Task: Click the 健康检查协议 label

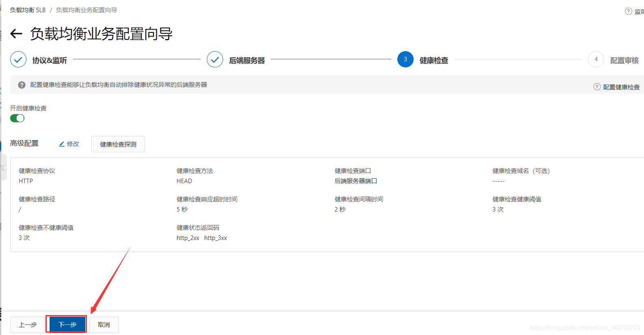Action: click(x=37, y=171)
